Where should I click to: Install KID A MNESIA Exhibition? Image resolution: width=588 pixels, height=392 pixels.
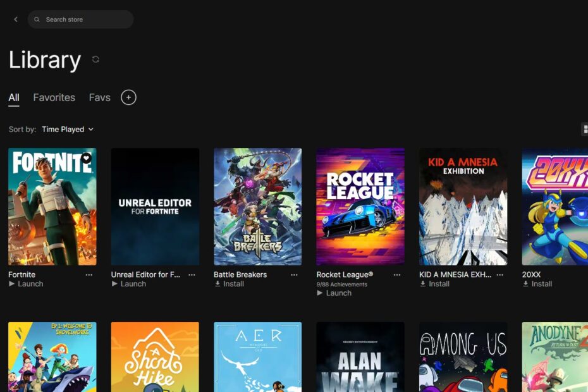point(434,284)
